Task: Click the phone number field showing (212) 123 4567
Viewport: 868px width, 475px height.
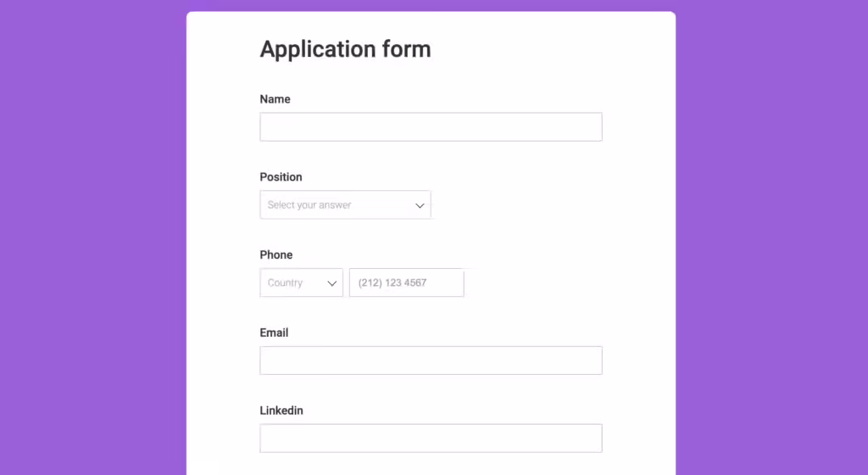Action: (406, 283)
